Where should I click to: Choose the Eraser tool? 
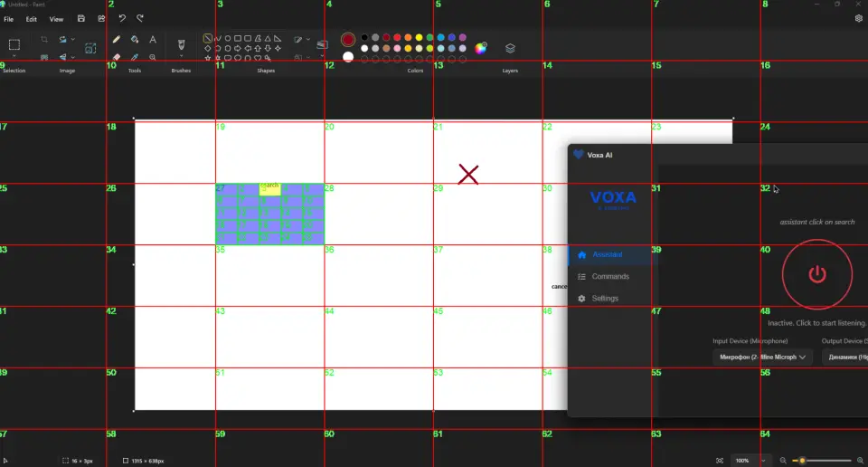coord(117,57)
